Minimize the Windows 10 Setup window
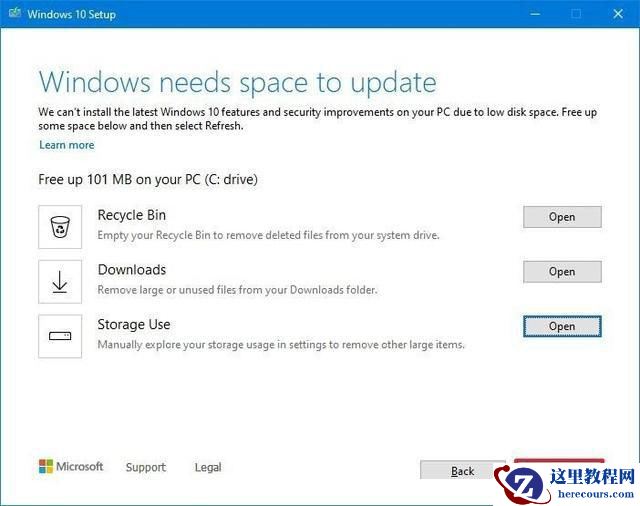640x506 pixels. point(535,14)
